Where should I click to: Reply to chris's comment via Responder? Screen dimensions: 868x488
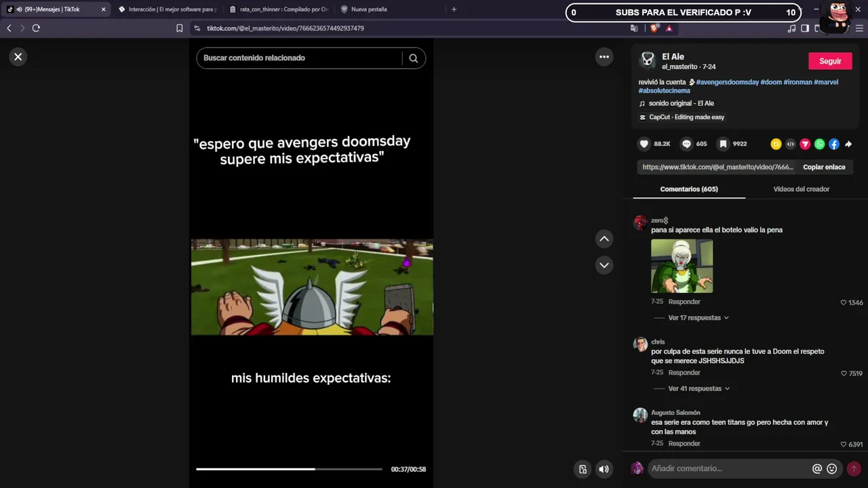click(x=684, y=373)
